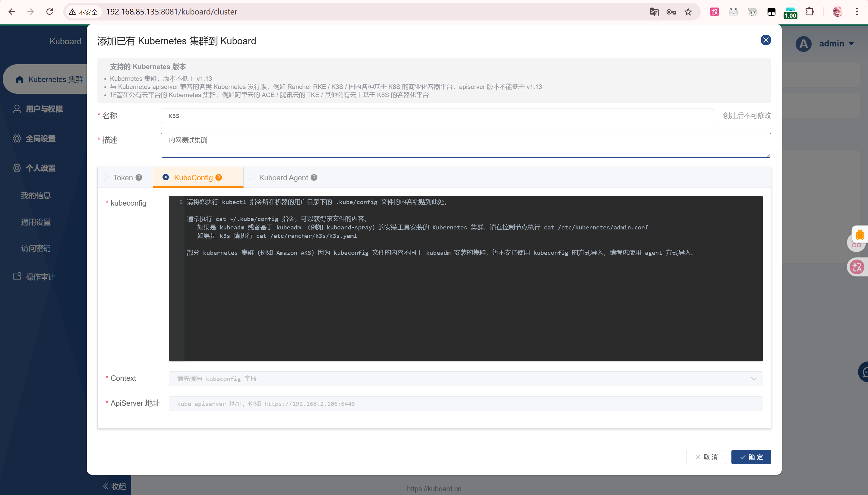Click the password key icon

tap(671, 12)
